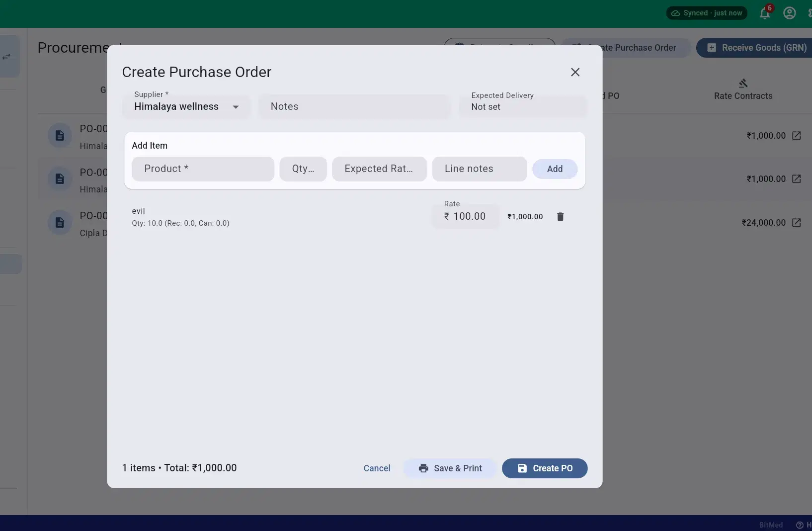Screen dimensions: 812x531
Task: Click the Create PO button
Action: point(545,468)
